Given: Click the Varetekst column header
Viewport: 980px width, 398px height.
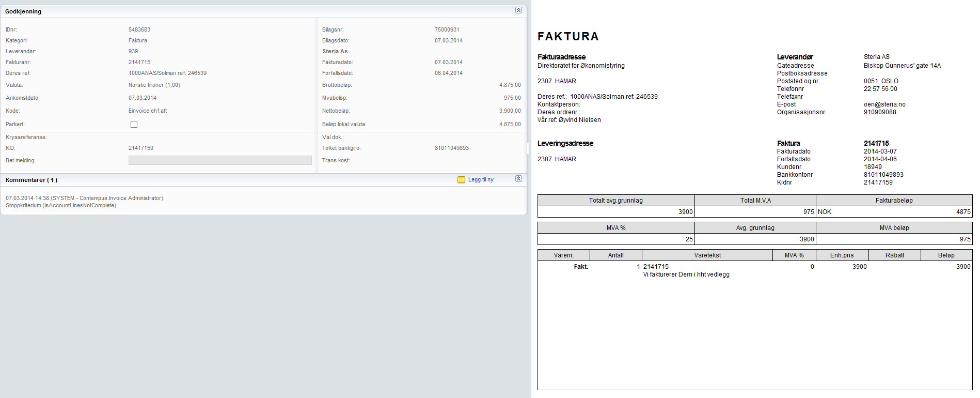Looking at the screenshot, I should click(x=707, y=255).
